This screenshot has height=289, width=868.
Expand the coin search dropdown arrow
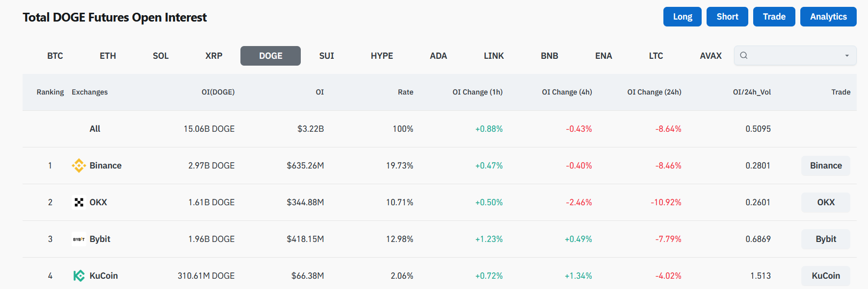pyautogui.click(x=846, y=56)
